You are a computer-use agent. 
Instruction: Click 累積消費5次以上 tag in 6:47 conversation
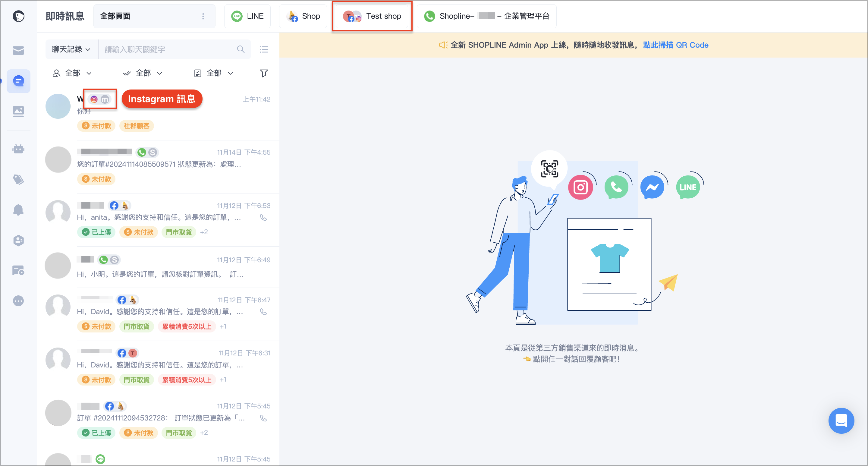click(x=187, y=326)
